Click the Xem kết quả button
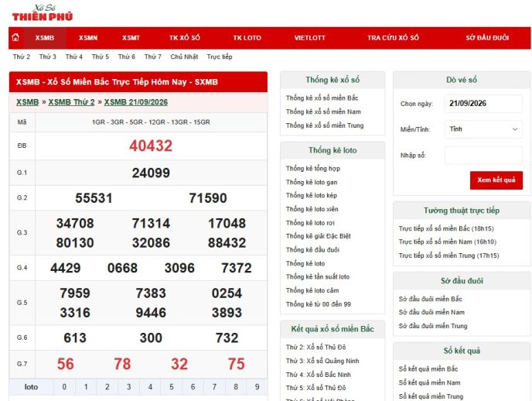 coord(496,180)
